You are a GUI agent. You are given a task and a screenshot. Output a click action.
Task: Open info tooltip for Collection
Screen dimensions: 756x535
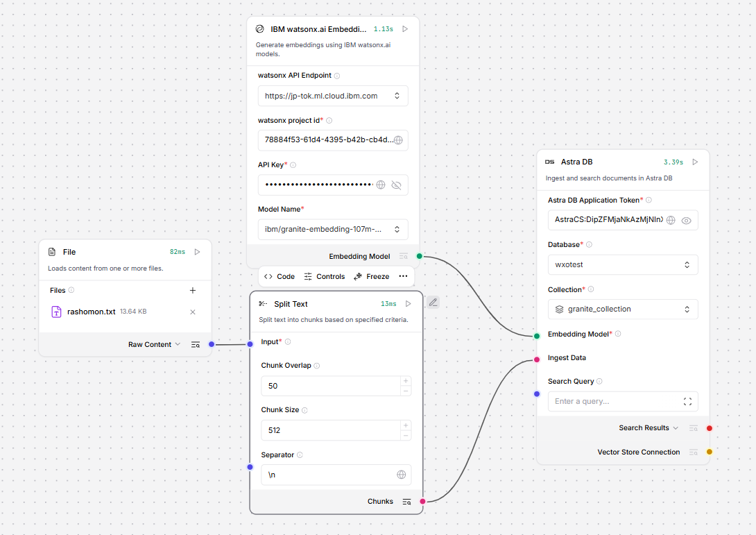591,289
